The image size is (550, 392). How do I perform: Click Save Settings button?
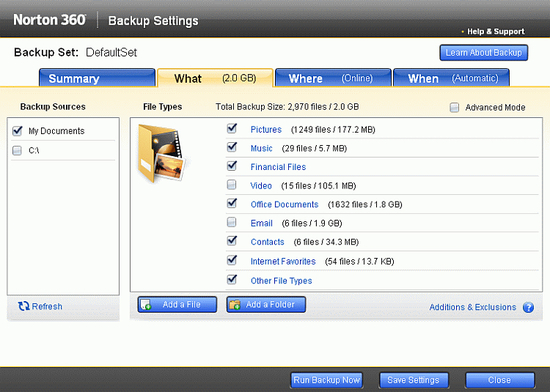pyautogui.click(x=413, y=380)
